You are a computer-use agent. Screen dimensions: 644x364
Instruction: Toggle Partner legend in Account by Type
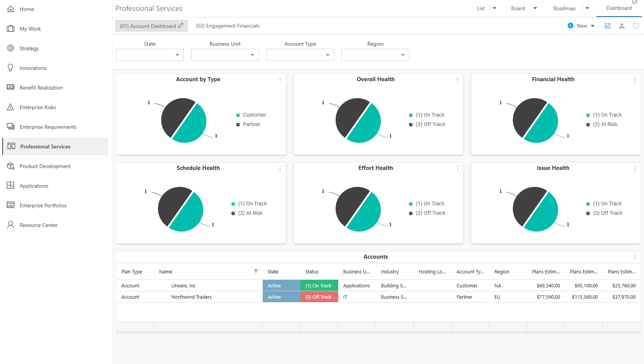point(248,124)
